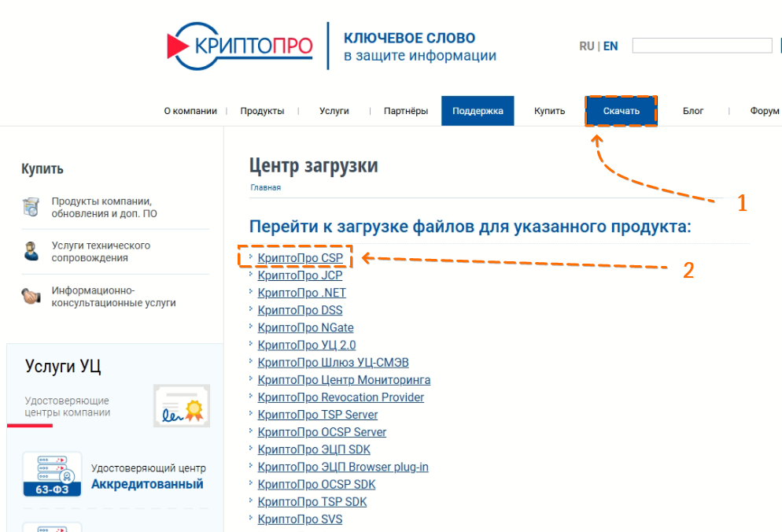Click the certificate image in Услуги УЦ
This screenshot has width=782, height=532.
point(182,406)
